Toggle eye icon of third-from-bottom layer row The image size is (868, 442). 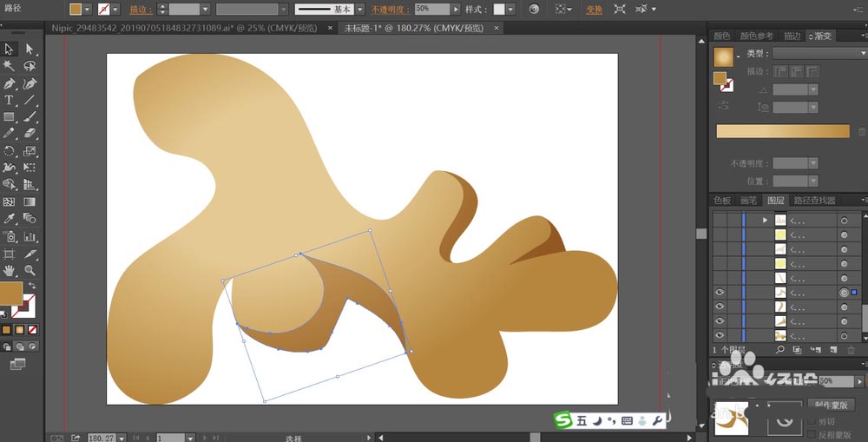click(719, 307)
